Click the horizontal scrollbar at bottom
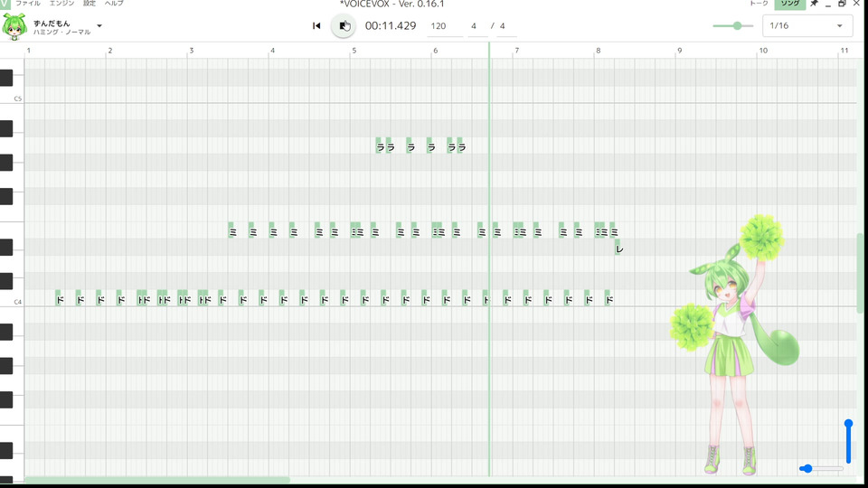Viewport: 868px width, 488px height. point(157,480)
